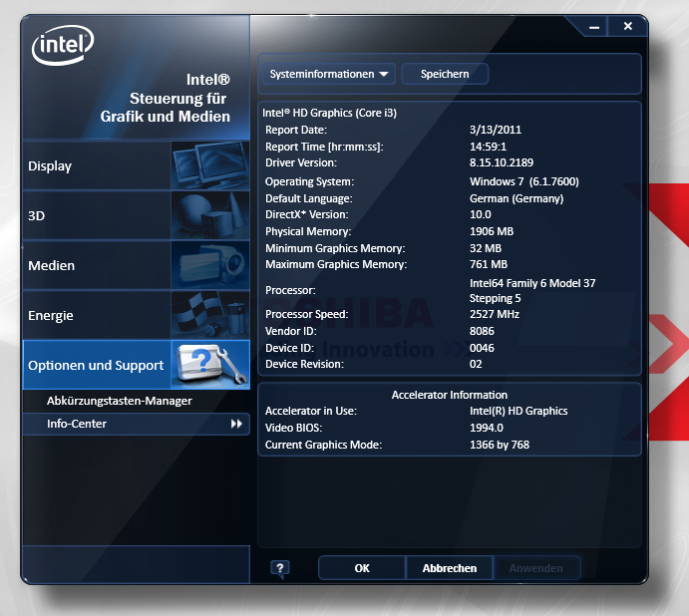Viewport: 689px width, 616px height.
Task: Click the Abbrechen button
Action: (x=450, y=568)
